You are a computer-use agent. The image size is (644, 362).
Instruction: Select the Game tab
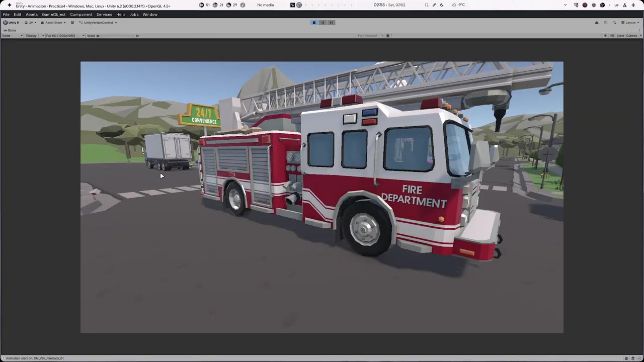[10, 30]
